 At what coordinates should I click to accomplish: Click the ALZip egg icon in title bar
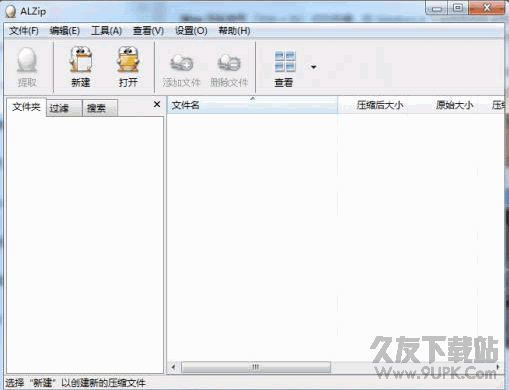11,11
